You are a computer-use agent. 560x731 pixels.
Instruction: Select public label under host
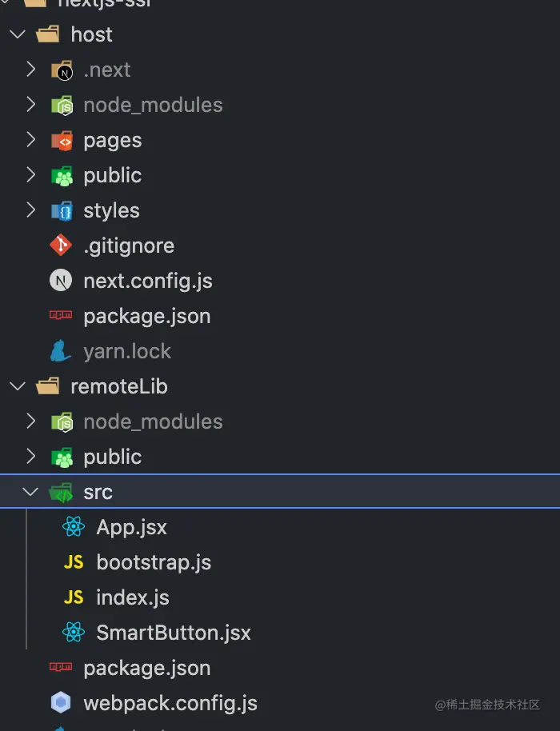[x=113, y=176]
